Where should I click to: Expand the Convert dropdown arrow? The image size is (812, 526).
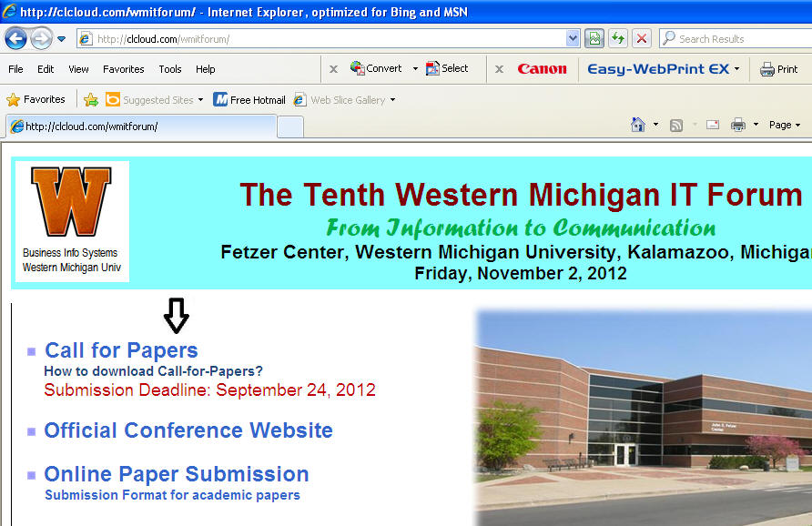415,69
